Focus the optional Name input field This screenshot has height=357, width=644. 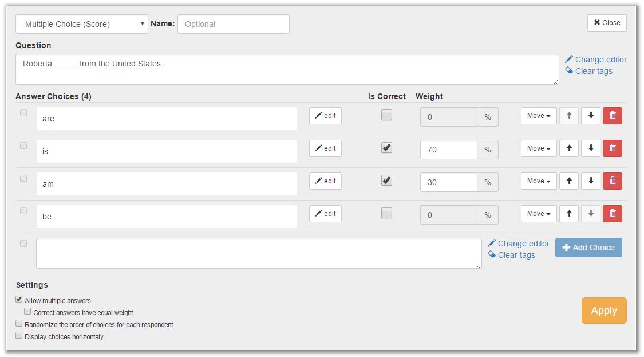234,24
